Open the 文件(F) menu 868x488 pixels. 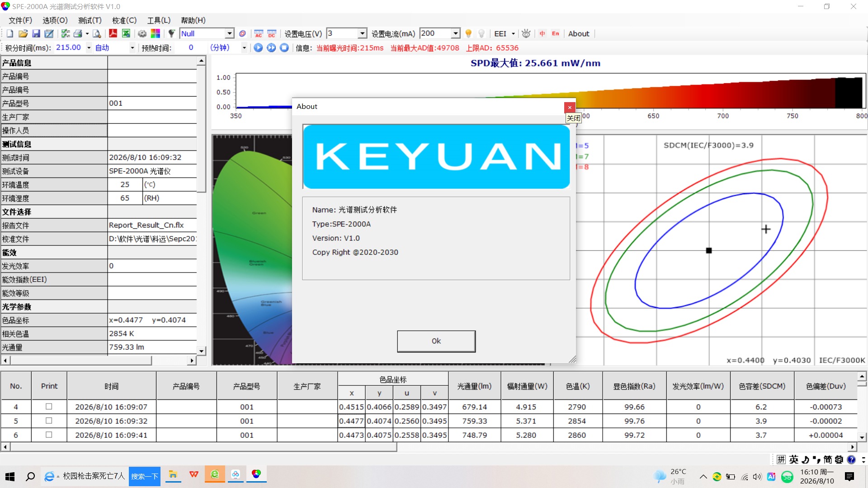coord(20,20)
